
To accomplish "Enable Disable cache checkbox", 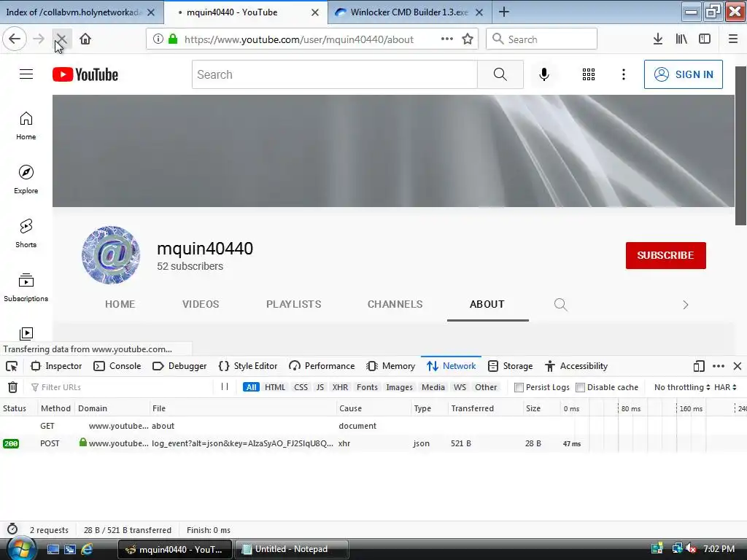I will [580, 387].
